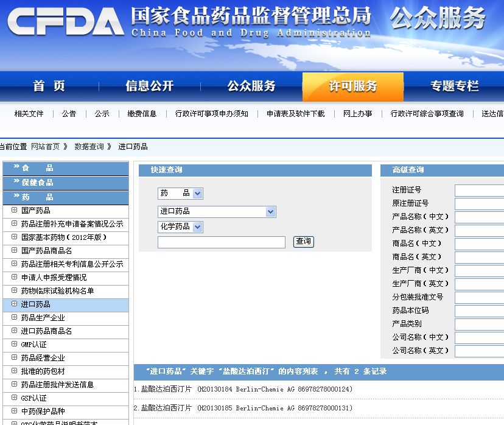Go to the 信息公开 navigation tab
504x425 pixels.
tap(149, 86)
